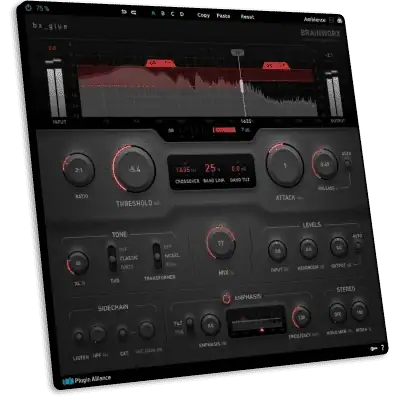This screenshot has height=400, width=395.
Task: Select the Nickel transformer label
Action: pos(172,256)
